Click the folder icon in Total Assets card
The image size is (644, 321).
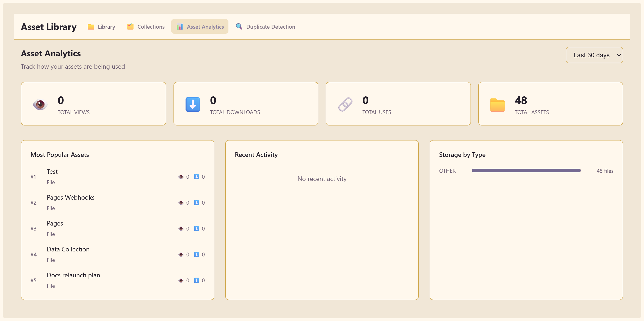click(498, 105)
